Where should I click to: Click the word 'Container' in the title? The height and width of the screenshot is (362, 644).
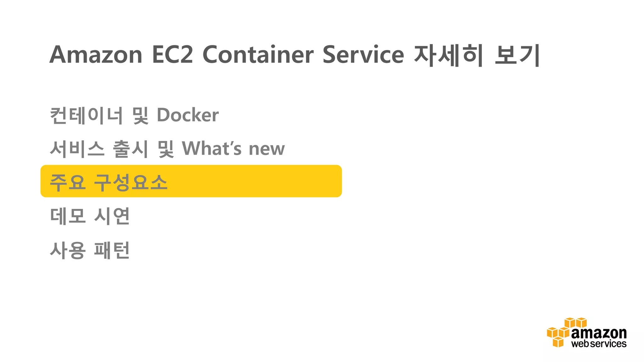pyautogui.click(x=258, y=55)
